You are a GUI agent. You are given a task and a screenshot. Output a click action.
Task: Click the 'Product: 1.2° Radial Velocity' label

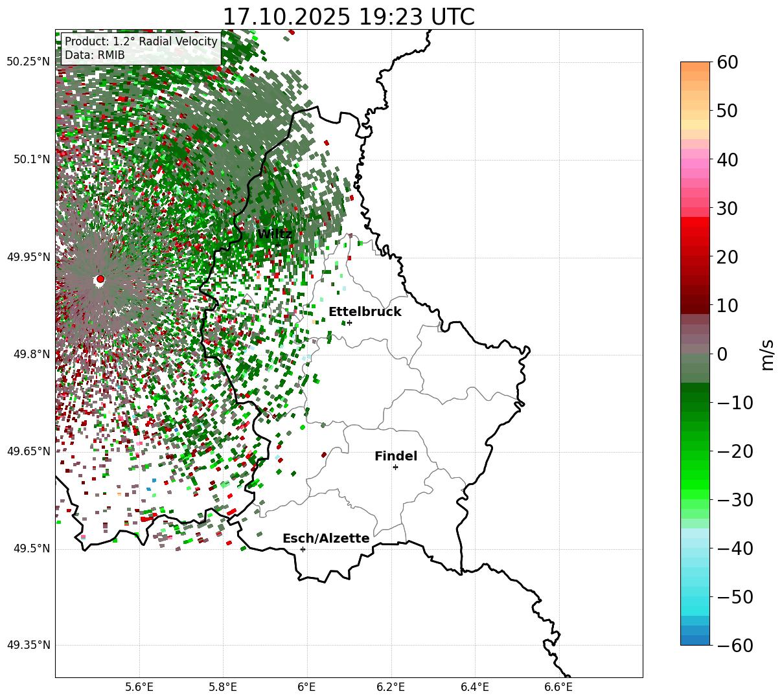pos(141,42)
